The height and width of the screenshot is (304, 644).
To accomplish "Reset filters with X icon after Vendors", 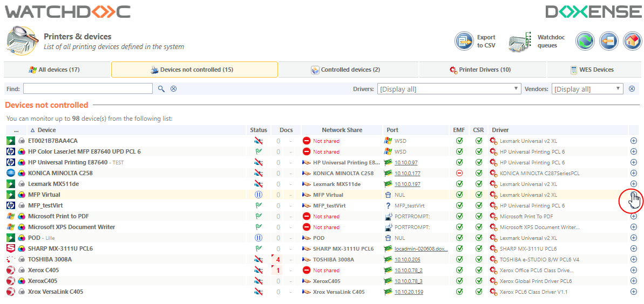I will click(x=632, y=88).
